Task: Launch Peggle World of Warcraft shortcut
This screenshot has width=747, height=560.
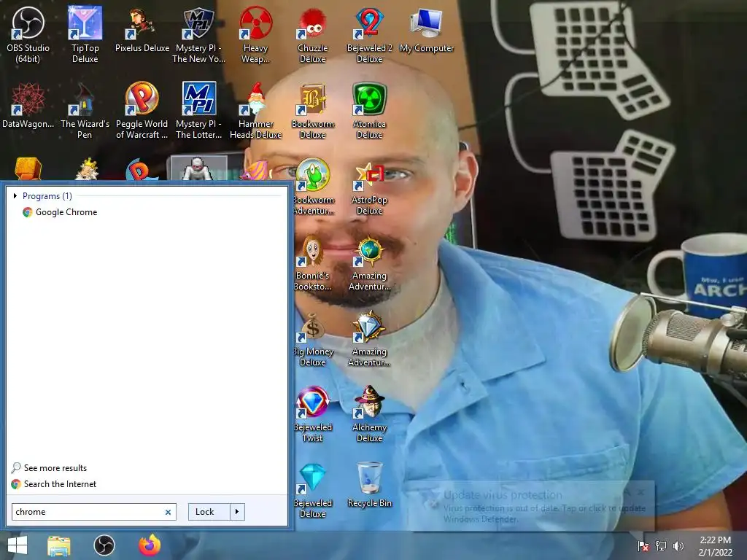Action: click(x=142, y=111)
